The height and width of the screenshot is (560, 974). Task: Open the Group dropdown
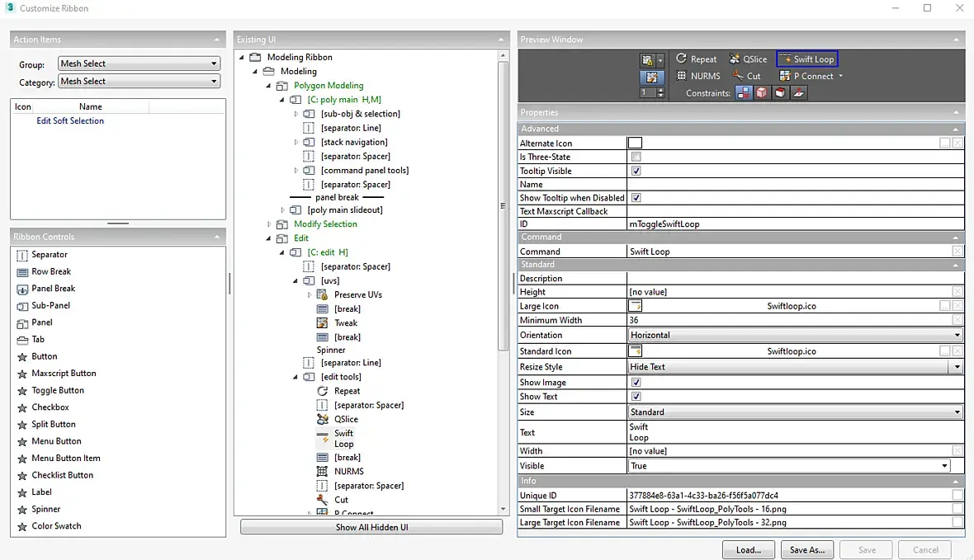click(x=139, y=64)
